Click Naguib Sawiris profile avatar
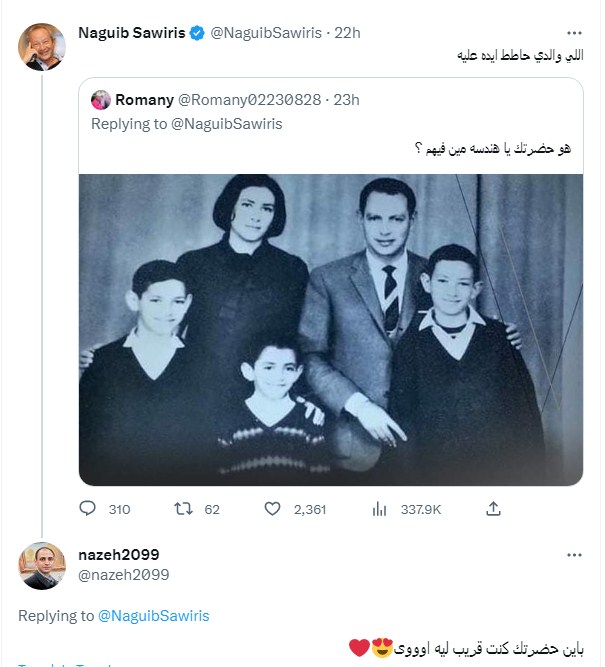 42,46
